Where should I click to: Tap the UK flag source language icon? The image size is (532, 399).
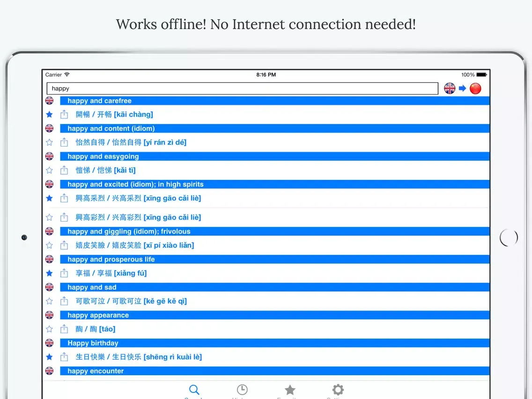[x=450, y=89]
